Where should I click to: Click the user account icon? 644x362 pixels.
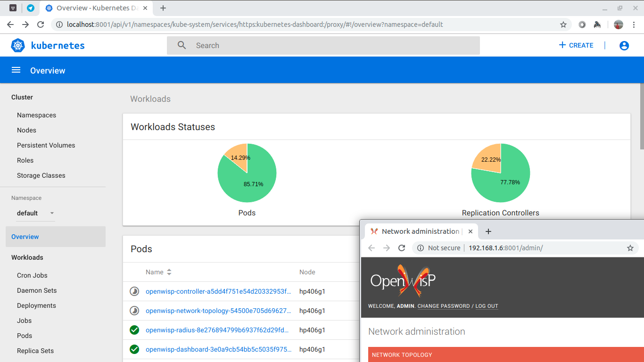624,45
